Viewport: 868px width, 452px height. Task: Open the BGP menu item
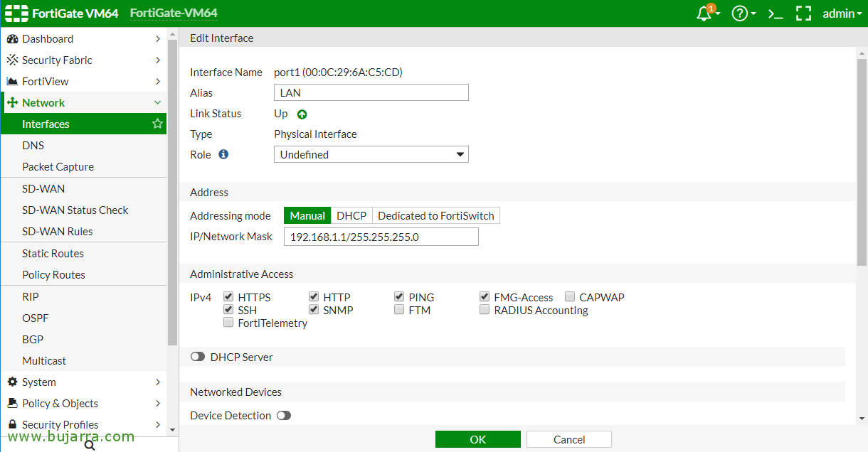83,339
